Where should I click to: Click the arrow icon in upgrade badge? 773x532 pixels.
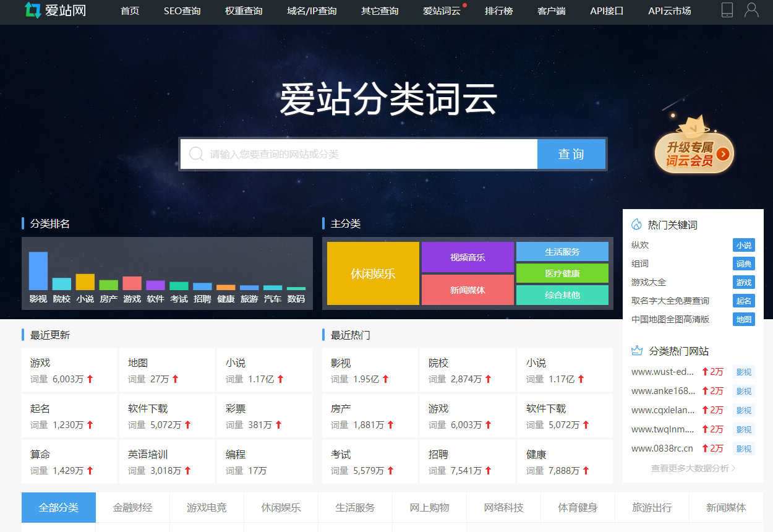pyautogui.click(x=724, y=155)
